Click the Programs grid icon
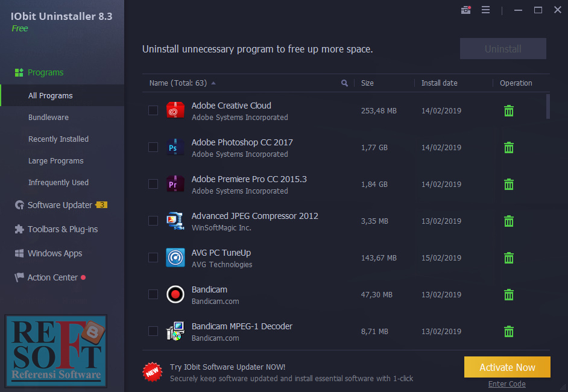 (19, 72)
